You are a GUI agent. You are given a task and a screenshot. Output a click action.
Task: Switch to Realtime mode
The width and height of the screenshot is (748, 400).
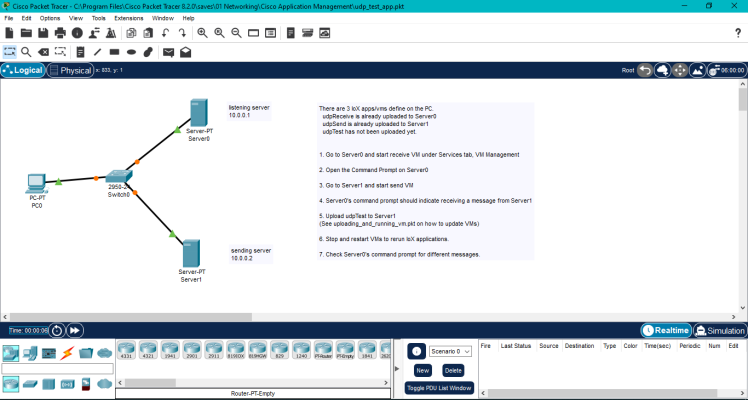(666, 330)
